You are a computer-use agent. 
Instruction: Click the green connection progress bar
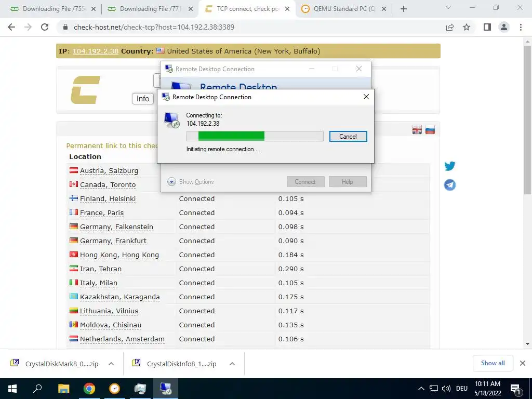[255, 136]
